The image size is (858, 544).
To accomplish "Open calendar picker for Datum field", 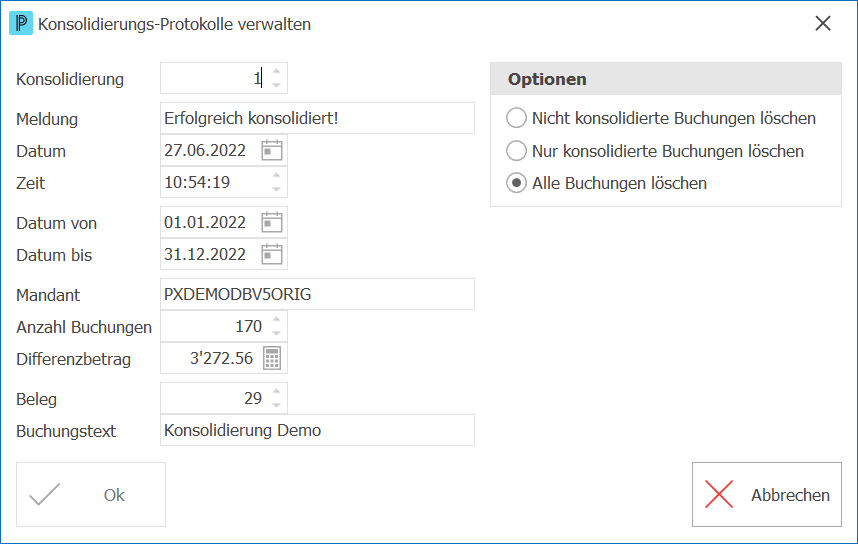I will (271, 151).
